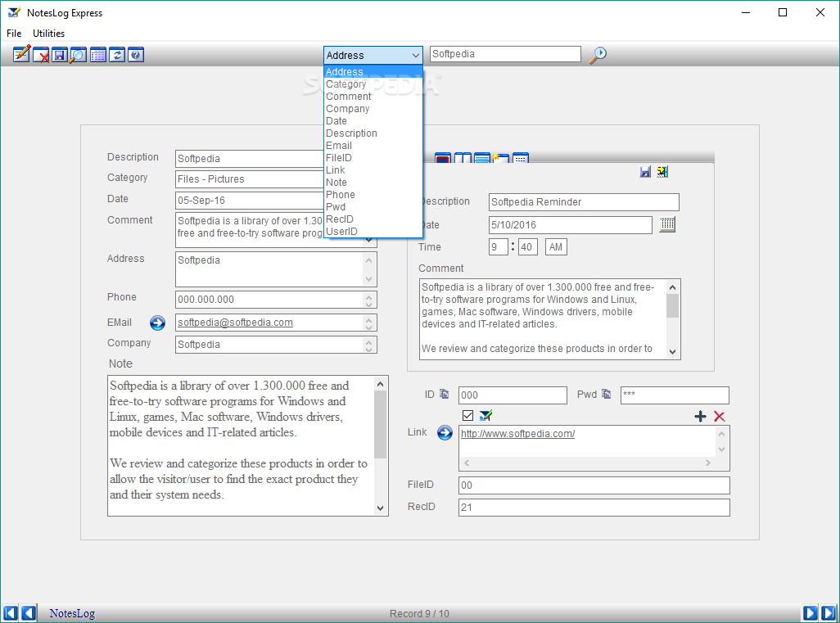Pick FileID from the dropdown list
This screenshot has height=623, width=840.
[373, 158]
